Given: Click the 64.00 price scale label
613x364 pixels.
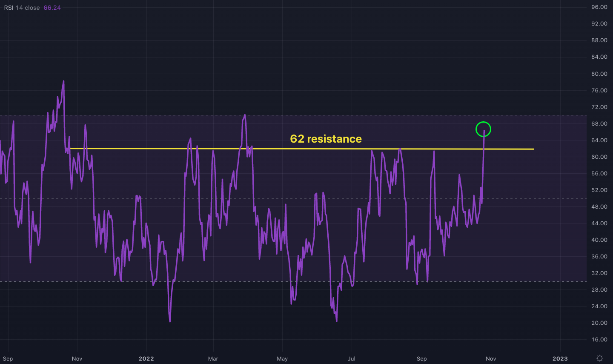Looking at the screenshot, I should pos(599,140).
